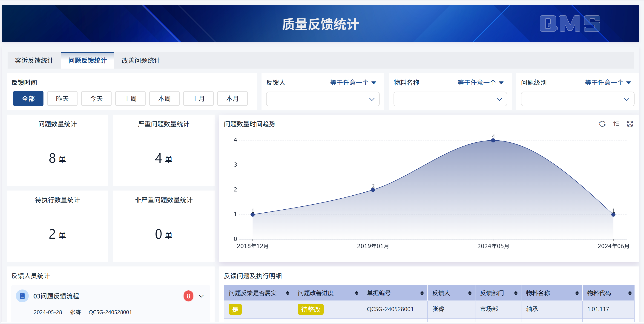The image size is (644, 324).
Task: Open the 物料名称 value select box
Action: (x=450, y=99)
